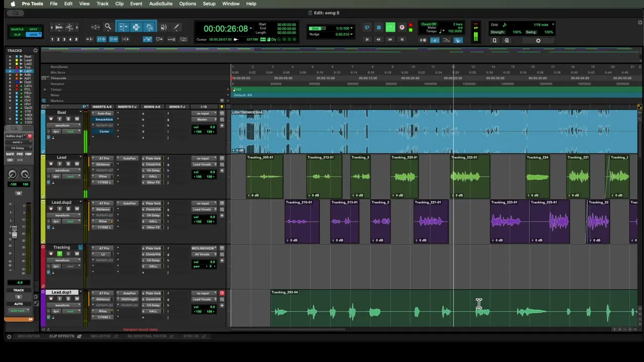Viewport: 644px width, 362px height.
Task: Click the Pro Tools application menu
Action: point(33,4)
